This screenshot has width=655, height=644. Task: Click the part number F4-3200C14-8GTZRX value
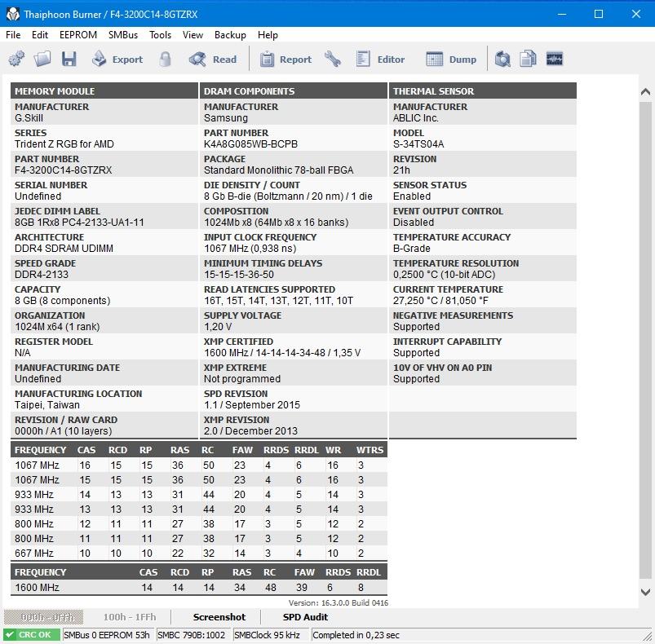[64, 170]
